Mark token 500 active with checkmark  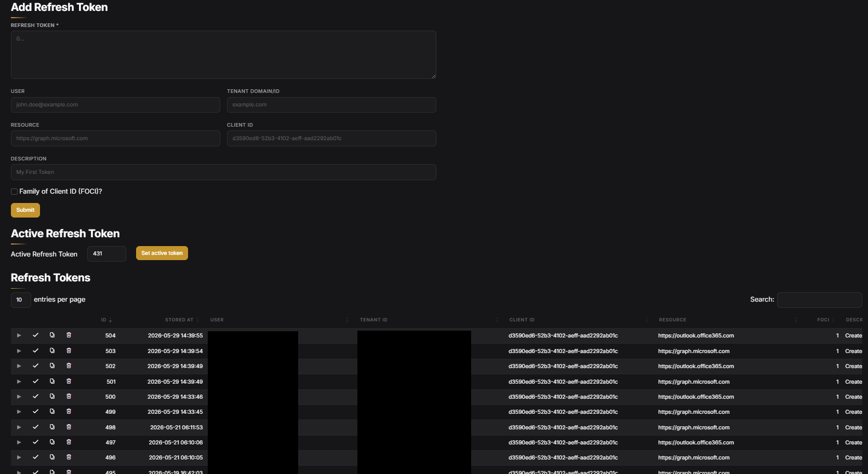pyautogui.click(x=35, y=397)
